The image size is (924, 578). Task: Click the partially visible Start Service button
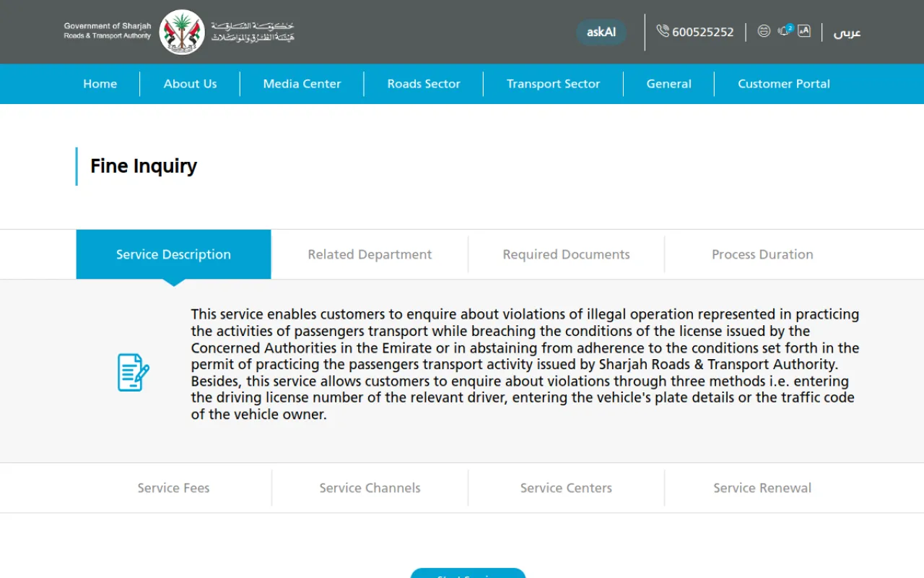(468, 574)
